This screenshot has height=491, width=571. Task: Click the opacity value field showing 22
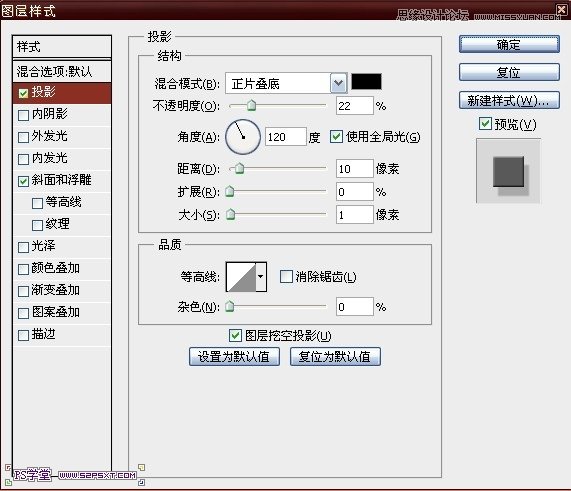point(355,106)
